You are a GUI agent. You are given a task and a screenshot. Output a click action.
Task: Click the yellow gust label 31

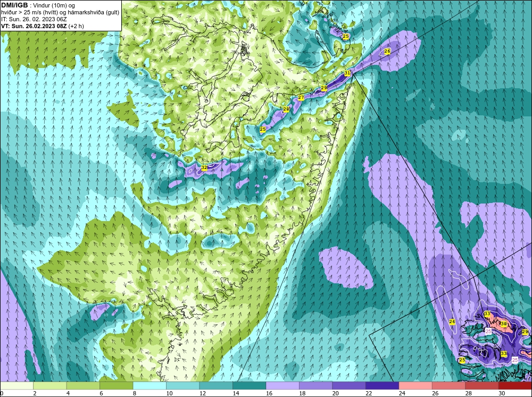347,73
